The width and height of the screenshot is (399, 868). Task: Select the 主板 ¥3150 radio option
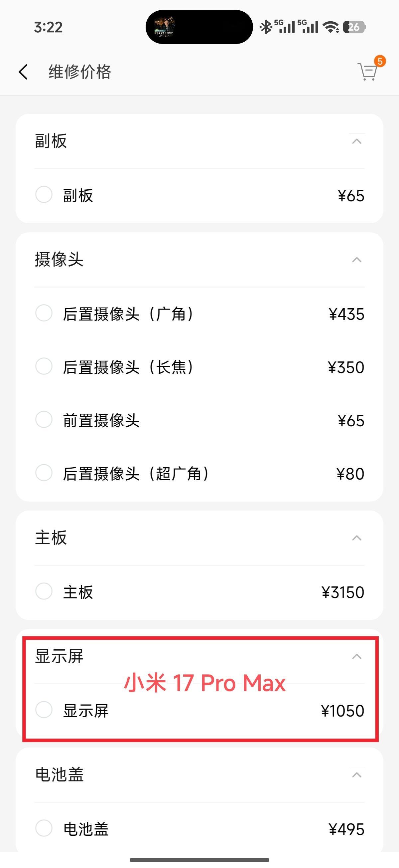(x=44, y=591)
